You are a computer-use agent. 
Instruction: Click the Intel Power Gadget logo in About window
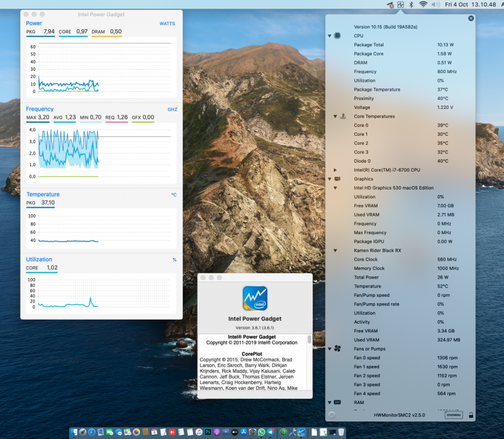[255, 299]
